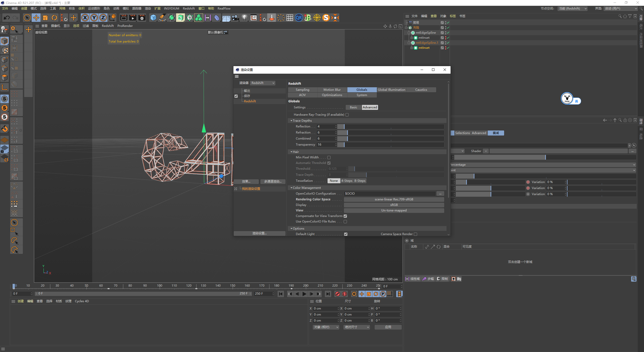This screenshot has height=352, width=644.
Task: Click the Basic settings button
Action: 353,107
